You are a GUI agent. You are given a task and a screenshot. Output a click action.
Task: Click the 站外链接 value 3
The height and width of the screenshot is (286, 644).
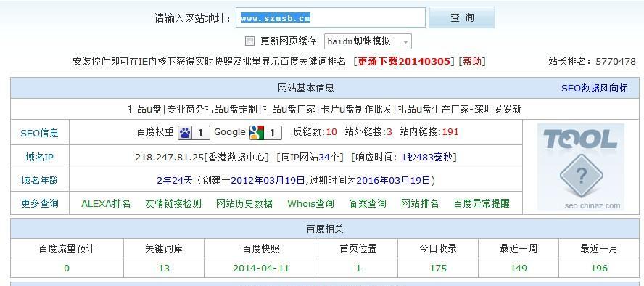(389, 132)
